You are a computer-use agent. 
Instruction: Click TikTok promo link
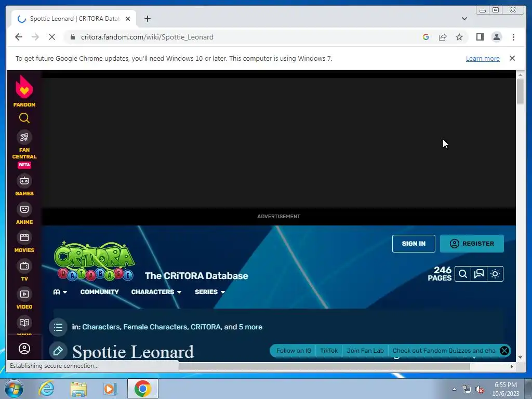[x=329, y=351]
